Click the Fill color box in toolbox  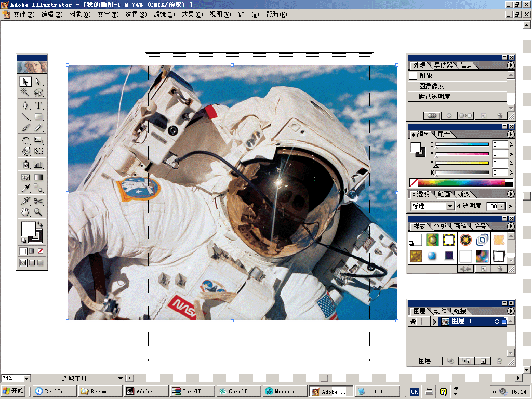[29, 229]
